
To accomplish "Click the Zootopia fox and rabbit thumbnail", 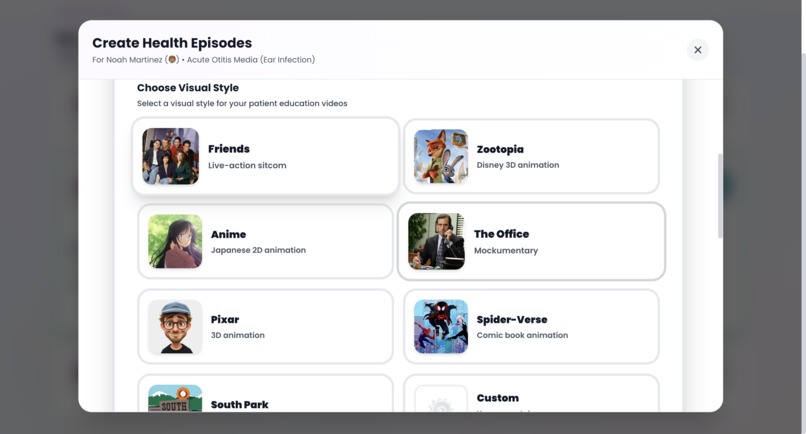I will (441, 156).
